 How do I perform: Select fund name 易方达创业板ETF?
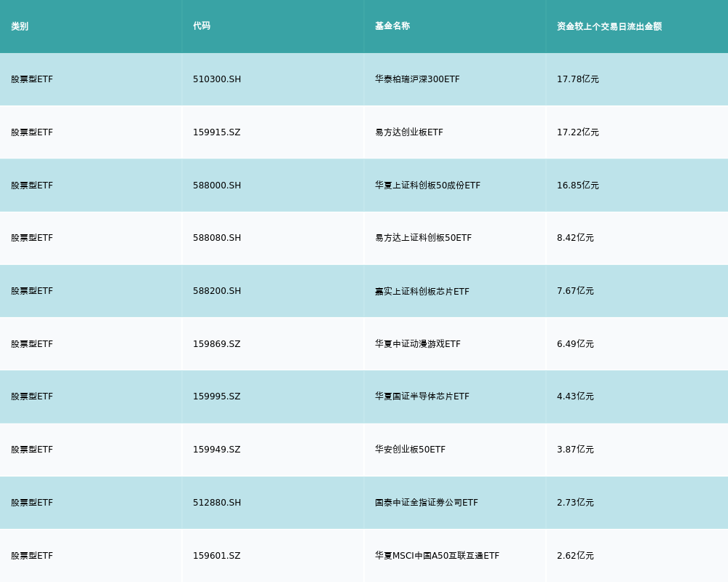coord(409,132)
